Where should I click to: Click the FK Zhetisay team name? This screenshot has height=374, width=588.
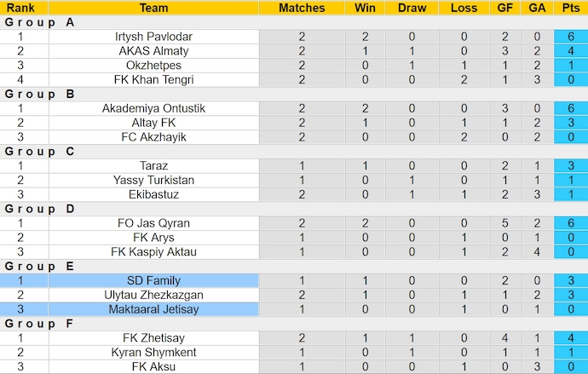(x=153, y=338)
